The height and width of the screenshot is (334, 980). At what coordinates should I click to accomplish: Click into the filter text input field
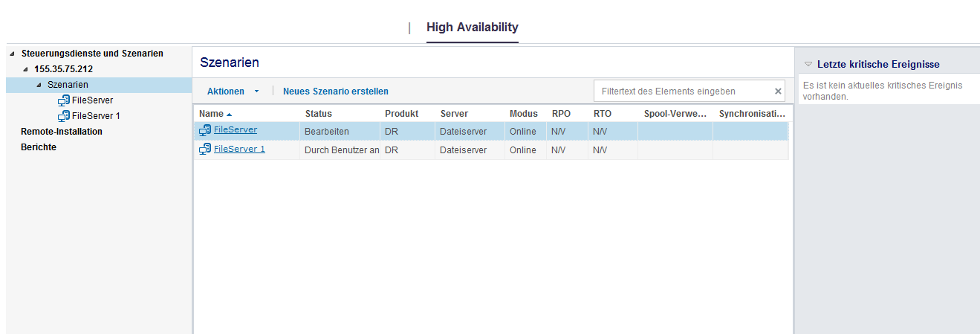tap(682, 91)
